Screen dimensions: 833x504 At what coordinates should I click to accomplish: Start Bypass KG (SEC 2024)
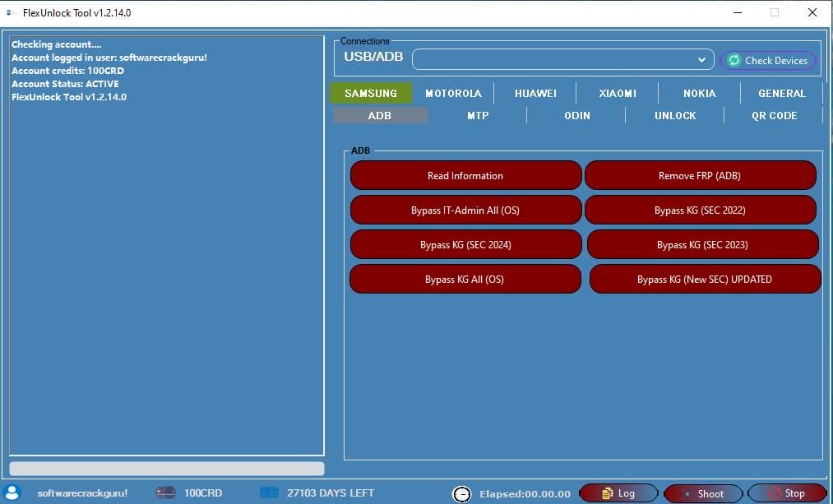pos(465,244)
